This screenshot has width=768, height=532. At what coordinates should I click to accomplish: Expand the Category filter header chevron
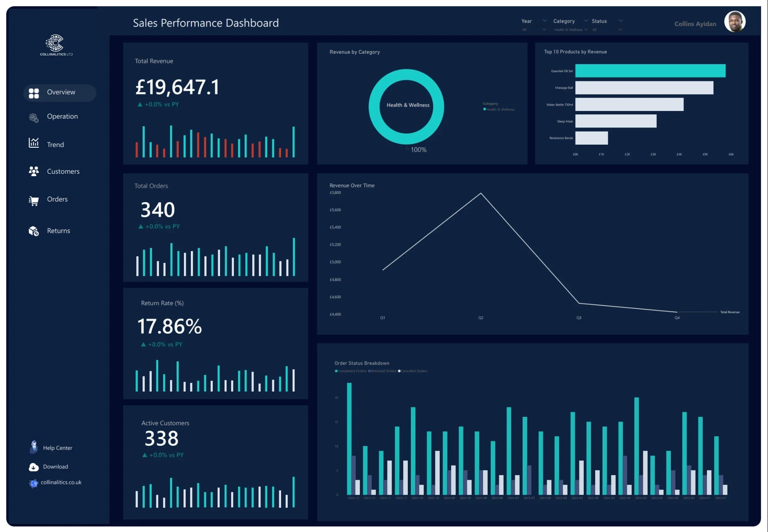pyautogui.click(x=586, y=21)
